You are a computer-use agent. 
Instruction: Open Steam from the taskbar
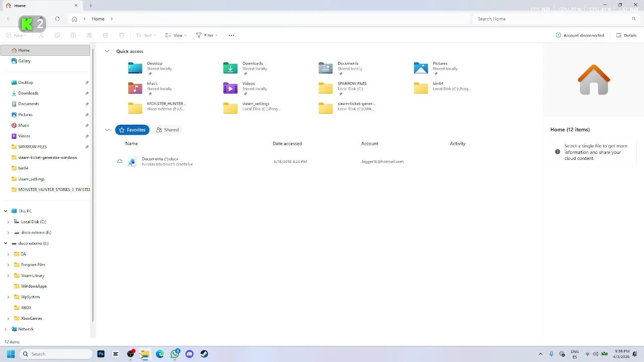204,354
